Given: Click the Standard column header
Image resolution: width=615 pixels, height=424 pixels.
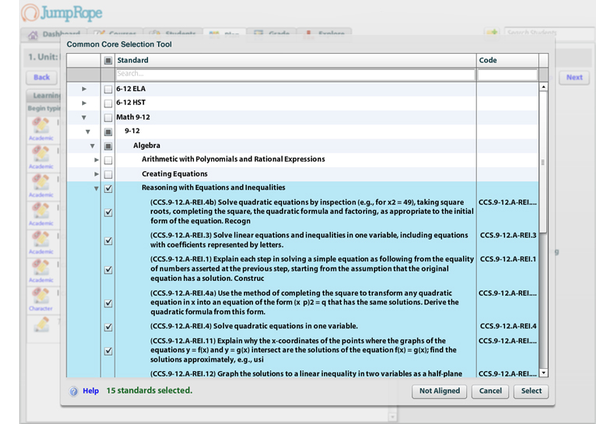Looking at the screenshot, I should click(296, 60).
